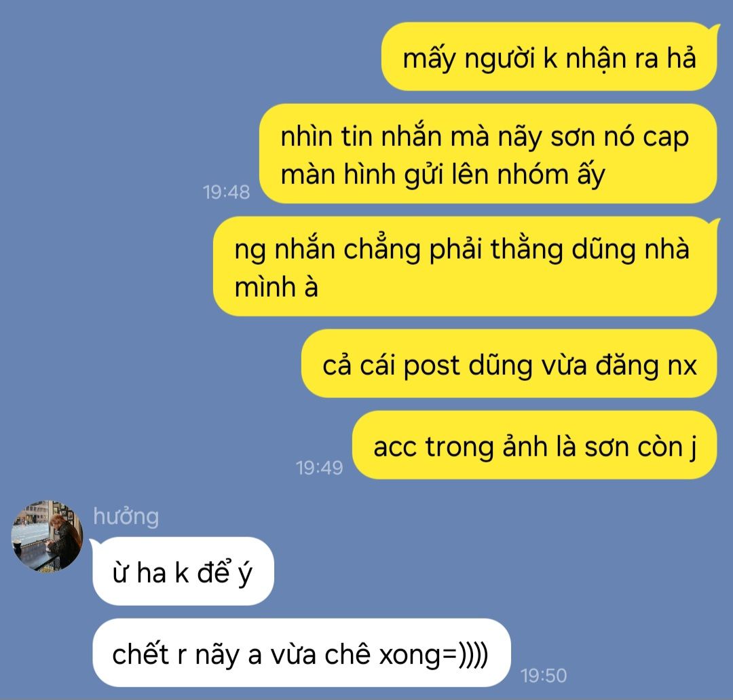The width and height of the screenshot is (733, 700).
Task: Select the 'chết r nãy a vừa chê xong' message
Action: click(x=301, y=652)
